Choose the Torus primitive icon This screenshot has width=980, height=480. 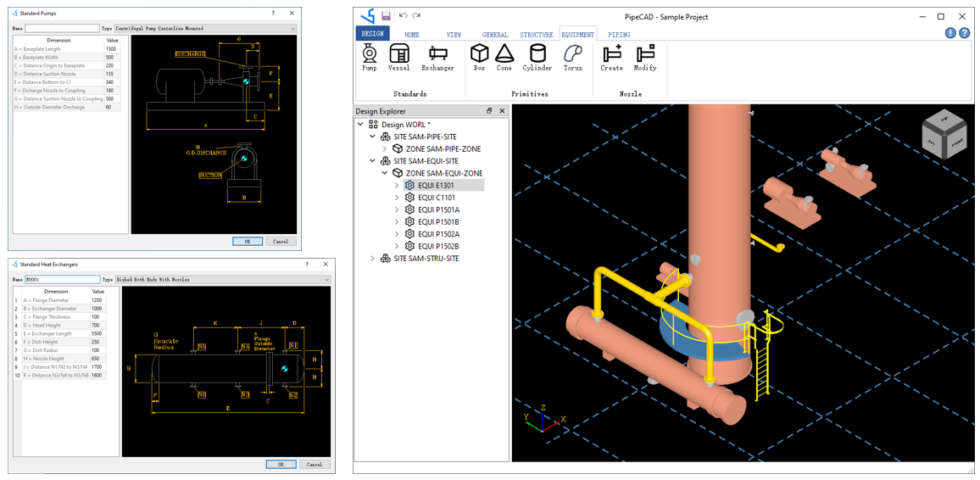coord(573,56)
